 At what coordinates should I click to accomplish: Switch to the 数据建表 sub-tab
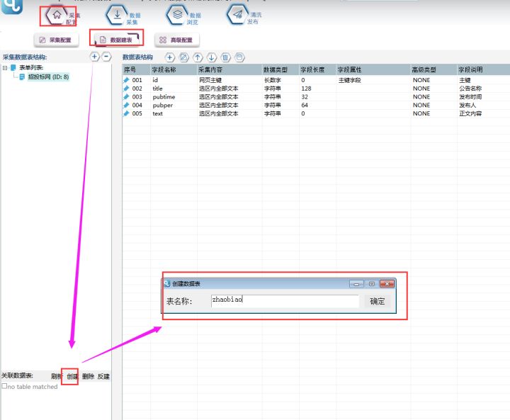click(x=116, y=40)
